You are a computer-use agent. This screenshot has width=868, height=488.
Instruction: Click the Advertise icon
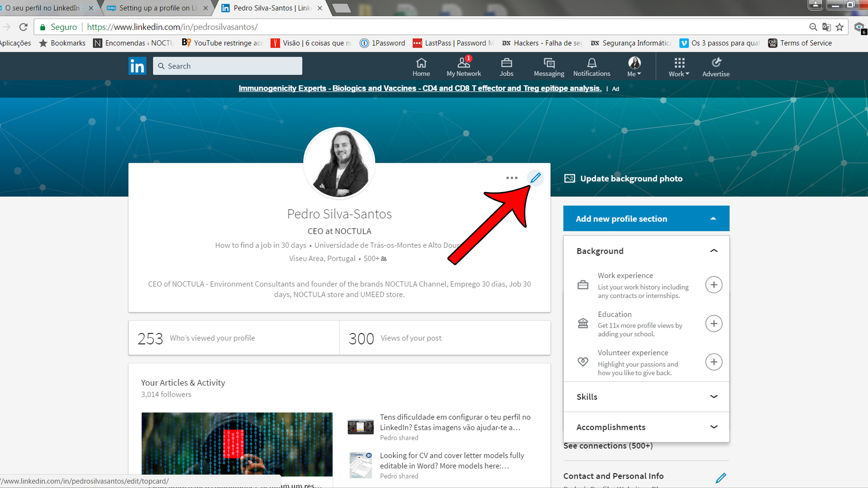pyautogui.click(x=716, y=67)
